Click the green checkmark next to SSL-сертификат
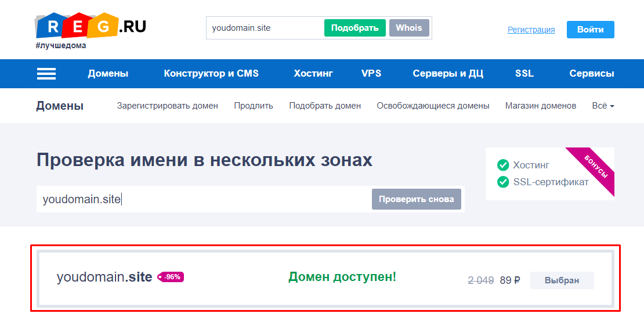644x317 pixels. point(503,182)
